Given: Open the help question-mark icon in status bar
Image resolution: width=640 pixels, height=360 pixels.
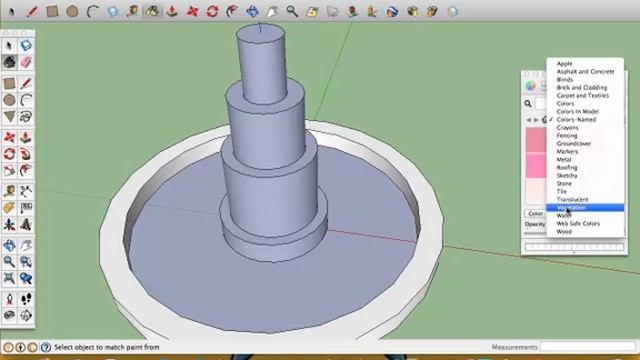Looking at the screenshot, I should click(x=46, y=347).
